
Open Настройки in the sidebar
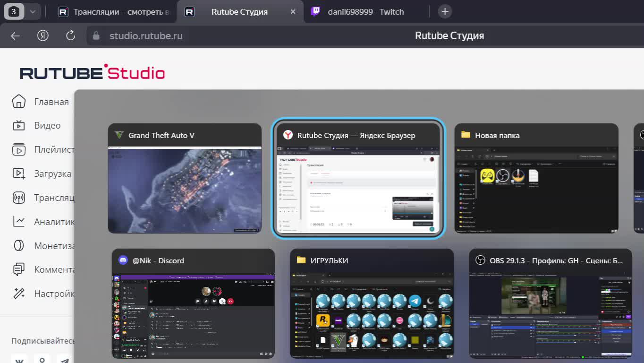[43, 294]
